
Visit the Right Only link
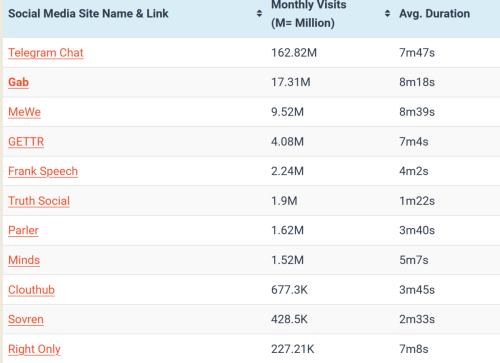[34, 349]
